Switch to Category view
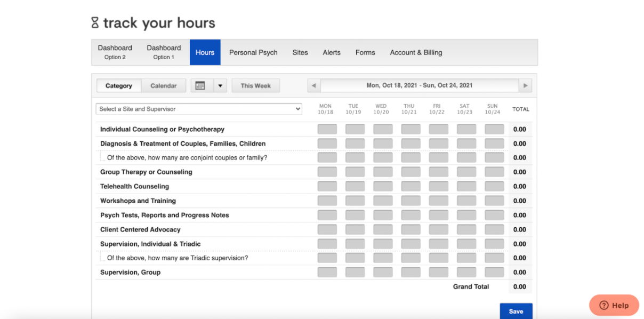 coord(119,85)
